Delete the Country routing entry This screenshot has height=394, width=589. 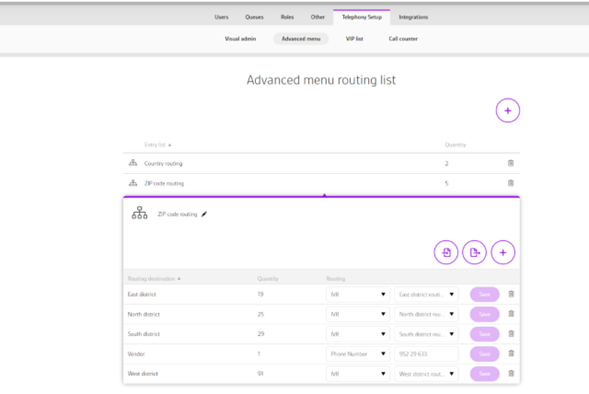point(511,163)
